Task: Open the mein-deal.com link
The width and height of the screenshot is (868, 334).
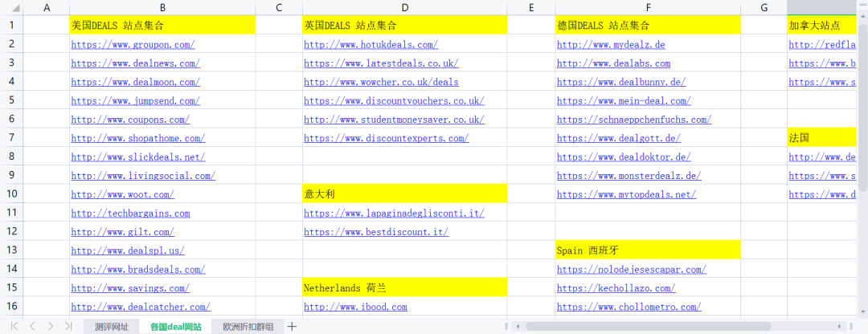Action: coord(624,101)
